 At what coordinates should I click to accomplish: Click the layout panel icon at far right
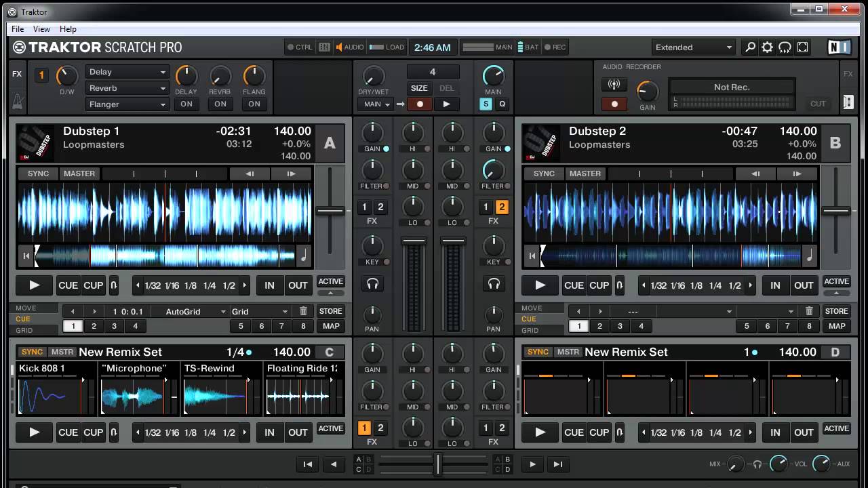tap(848, 102)
